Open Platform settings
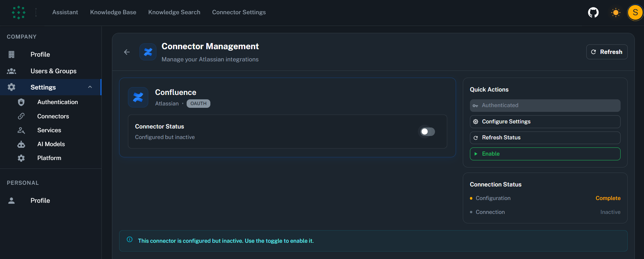This screenshot has width=644, height=259. click(x=51, y=158)
